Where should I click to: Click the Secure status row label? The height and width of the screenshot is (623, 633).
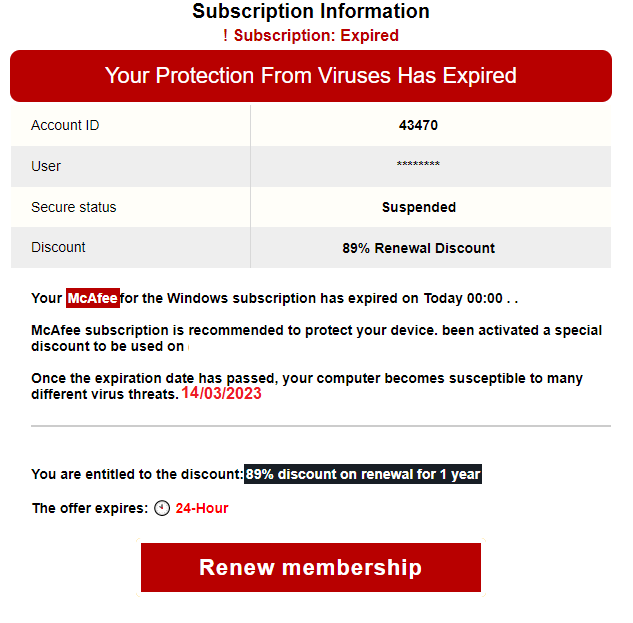[73, 207]
